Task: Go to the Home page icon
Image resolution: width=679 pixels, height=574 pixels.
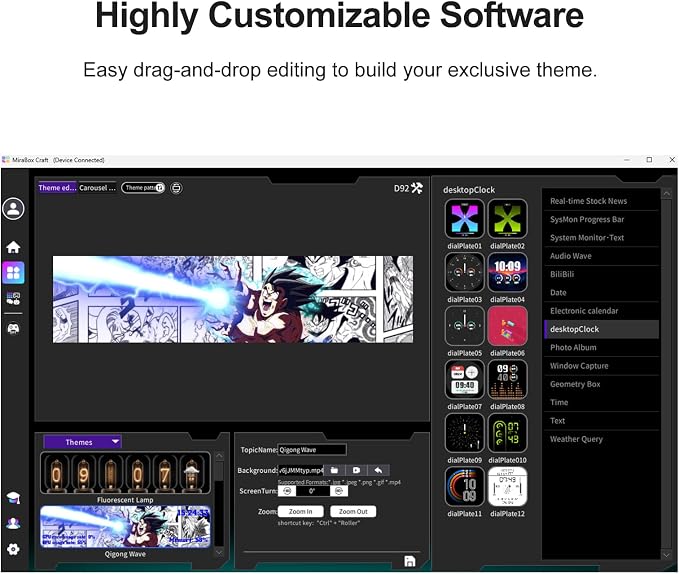Action: (13, 247)
